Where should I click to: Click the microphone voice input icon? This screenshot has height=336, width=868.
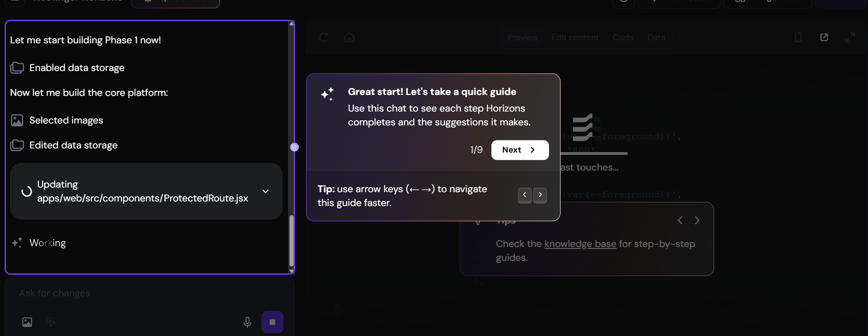248,322
